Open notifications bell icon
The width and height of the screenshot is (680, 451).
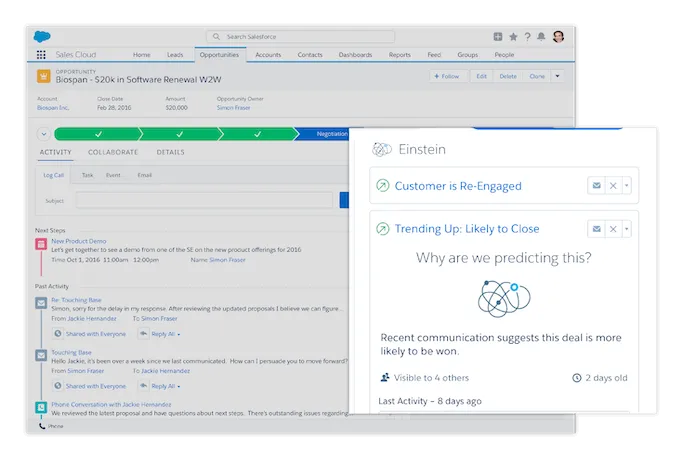pyautogui.click(x=541, y=37)
